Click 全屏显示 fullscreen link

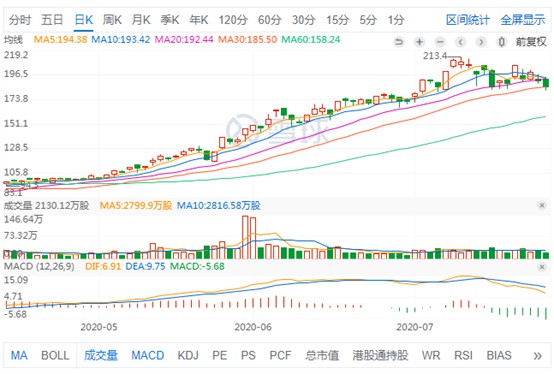click(523, 20)
